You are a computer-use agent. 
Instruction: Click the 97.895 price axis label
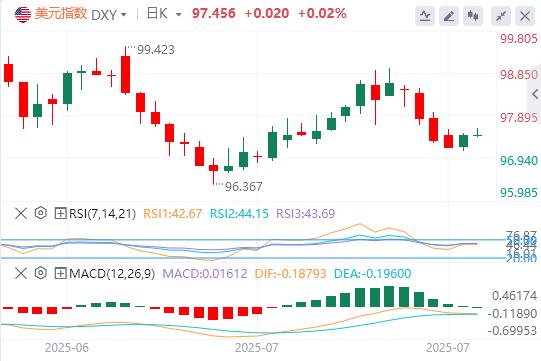[x=519, y=118]
